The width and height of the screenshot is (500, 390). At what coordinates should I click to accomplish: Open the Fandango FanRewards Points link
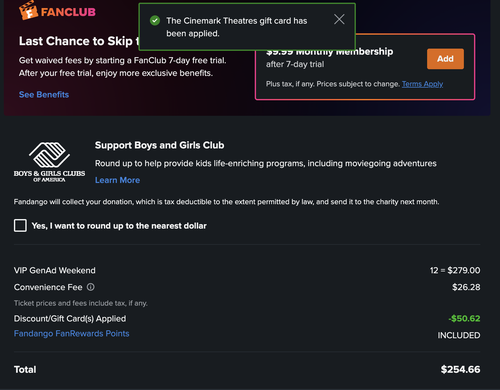72,334
